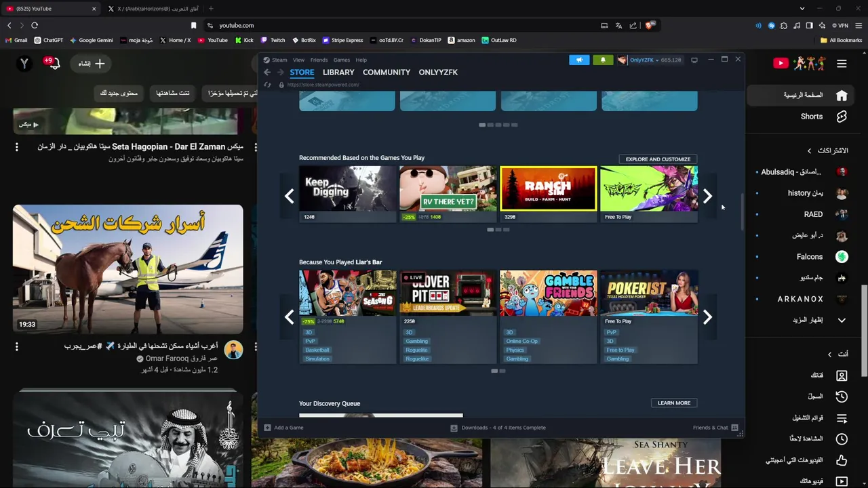Open the View menu in Steam
This screenshot has height=488, width=868.
pos(298,60)
